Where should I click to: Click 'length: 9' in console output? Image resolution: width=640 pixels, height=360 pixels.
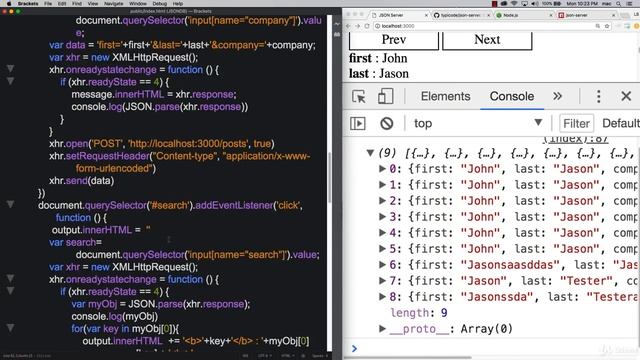[419, 313]
